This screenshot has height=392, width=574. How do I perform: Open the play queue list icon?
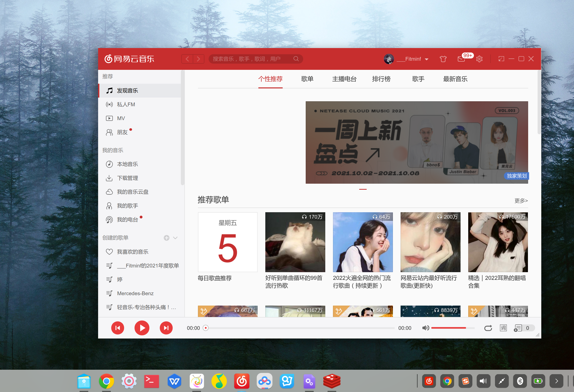tap(518, 328)
